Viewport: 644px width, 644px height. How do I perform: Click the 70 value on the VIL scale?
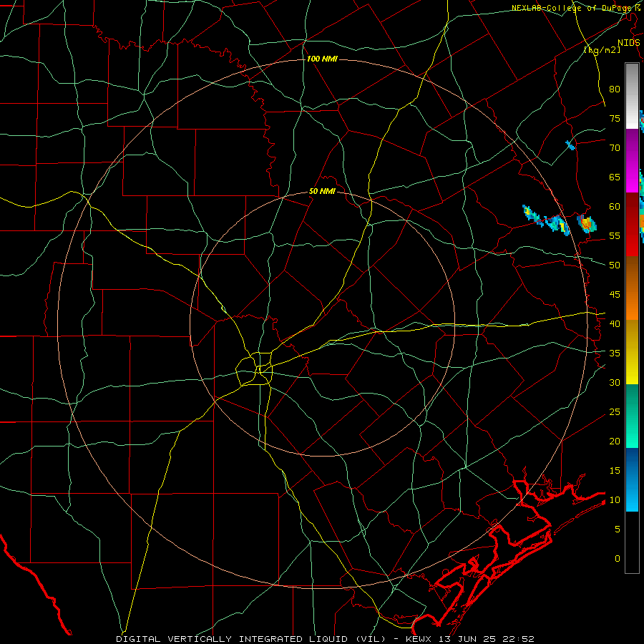[615, 148]
